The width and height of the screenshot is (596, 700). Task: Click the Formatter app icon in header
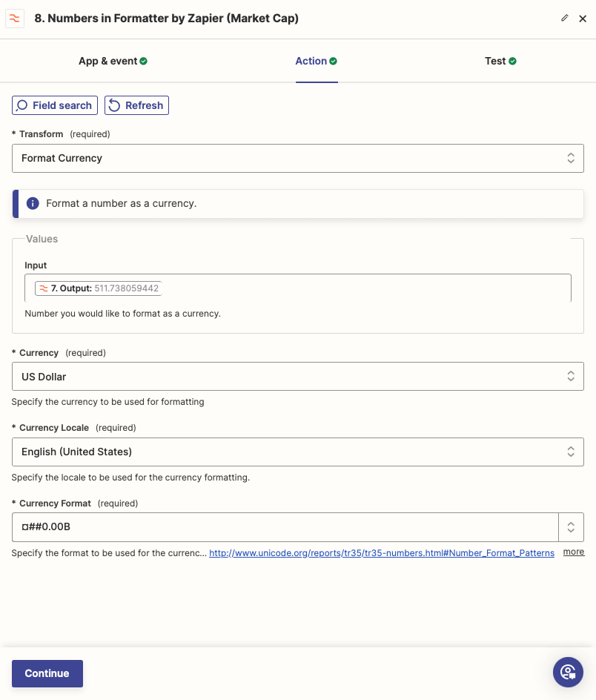pos(15,19)
